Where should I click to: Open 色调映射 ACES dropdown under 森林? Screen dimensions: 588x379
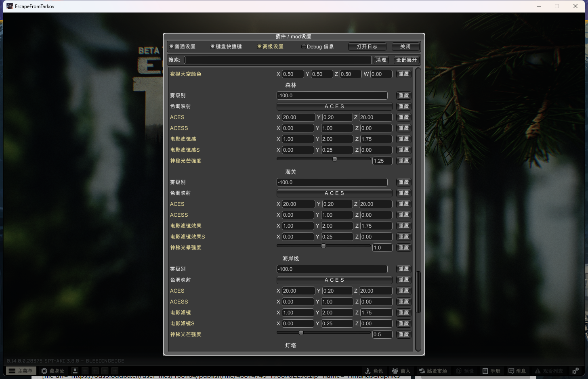[x=334, y=106]
